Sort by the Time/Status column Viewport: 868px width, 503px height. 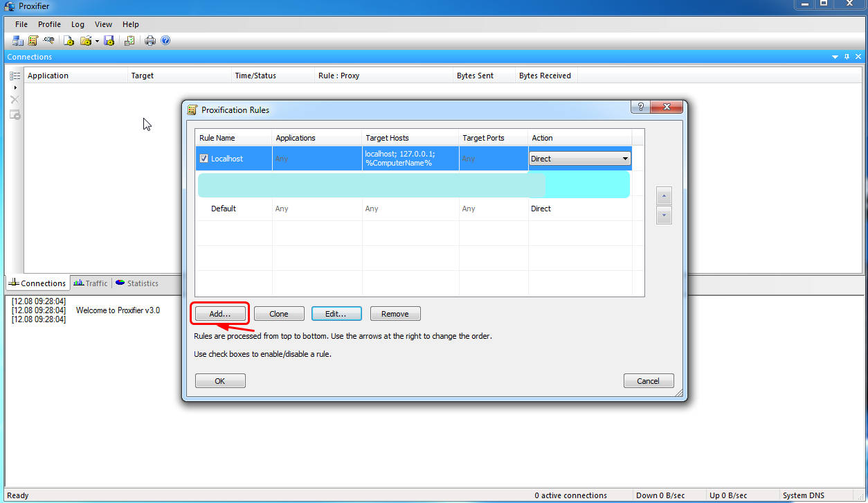pyautogui.click(x=273, y=76)
